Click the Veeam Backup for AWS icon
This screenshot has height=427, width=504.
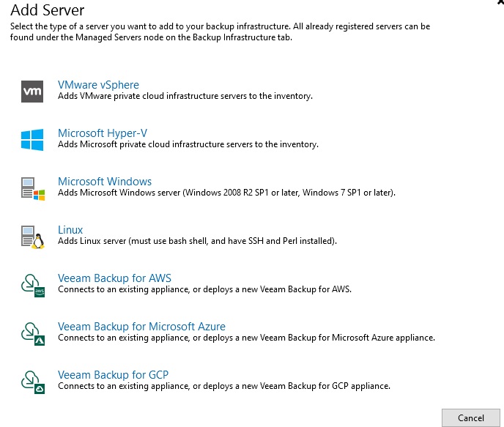coord(33,286)
